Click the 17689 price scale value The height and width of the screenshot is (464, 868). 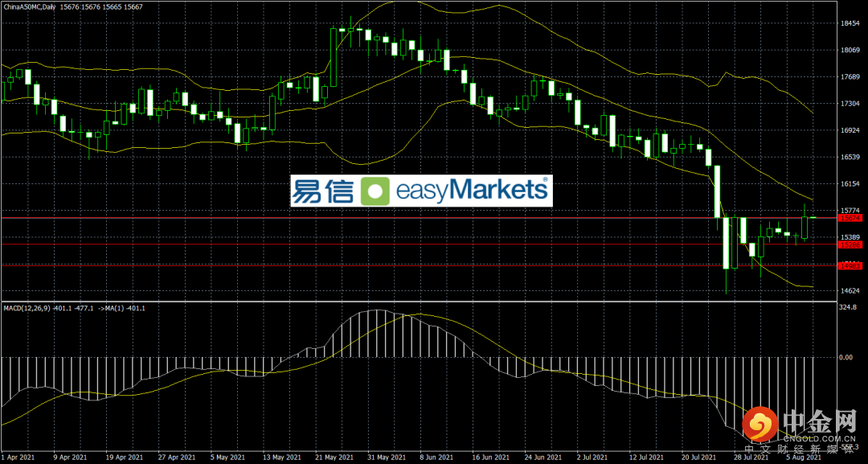pos(850,77)
